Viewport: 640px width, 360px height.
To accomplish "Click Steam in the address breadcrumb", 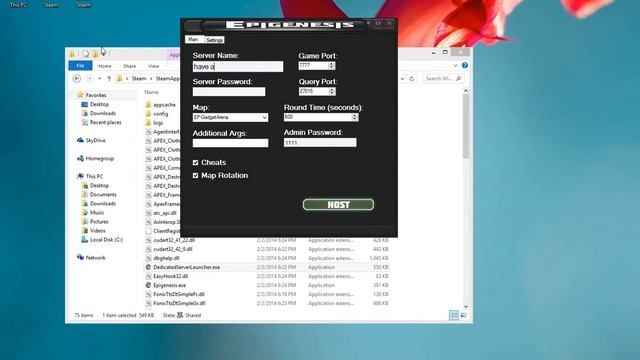I will click(139, 78).
